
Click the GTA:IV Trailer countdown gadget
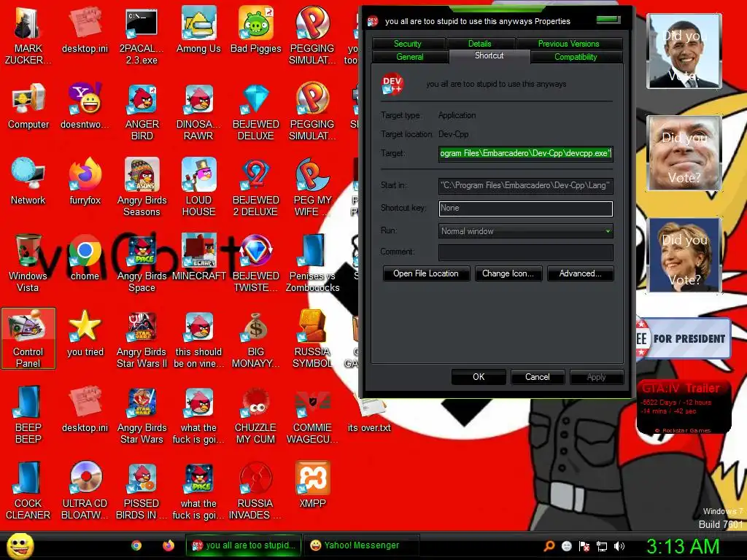coord(684,406)
